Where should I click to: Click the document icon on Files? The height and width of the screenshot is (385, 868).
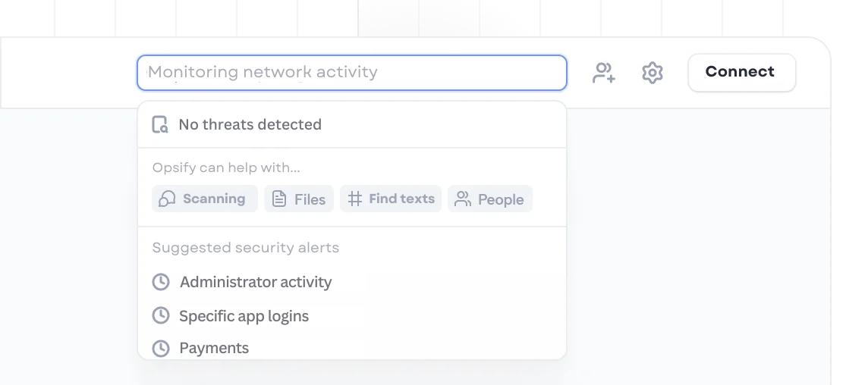[279, 199]
